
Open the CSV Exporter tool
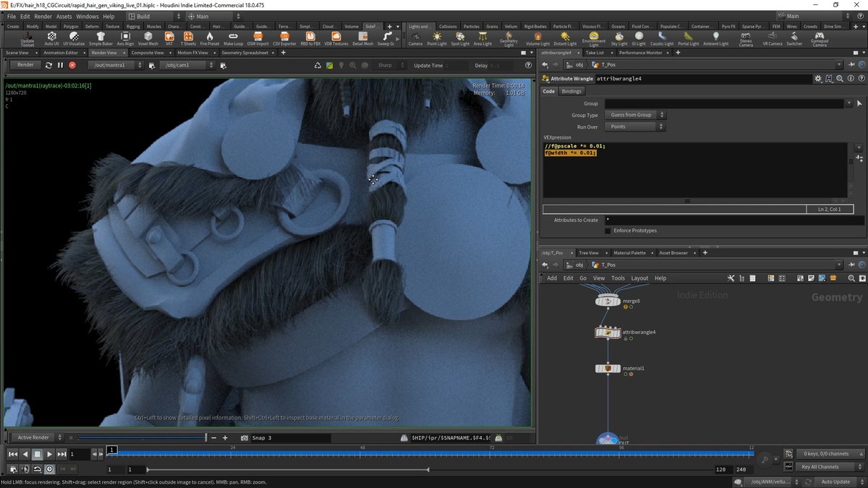[284, 38]
